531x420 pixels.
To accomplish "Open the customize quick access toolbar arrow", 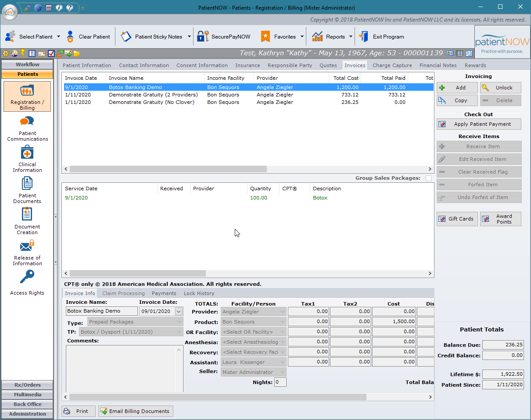I will (x=83, y=8).
